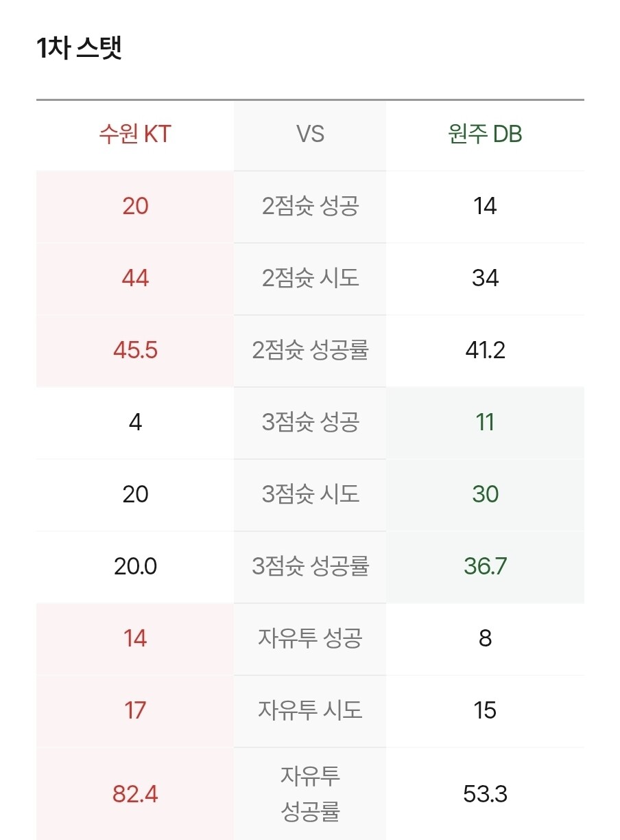Click the 2점슛 성공률 row label
620x840 pixels.
[310, 350]
